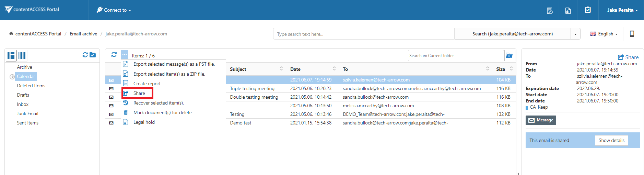Open the English language dropdown
The image size is (644, 175).
604,34
